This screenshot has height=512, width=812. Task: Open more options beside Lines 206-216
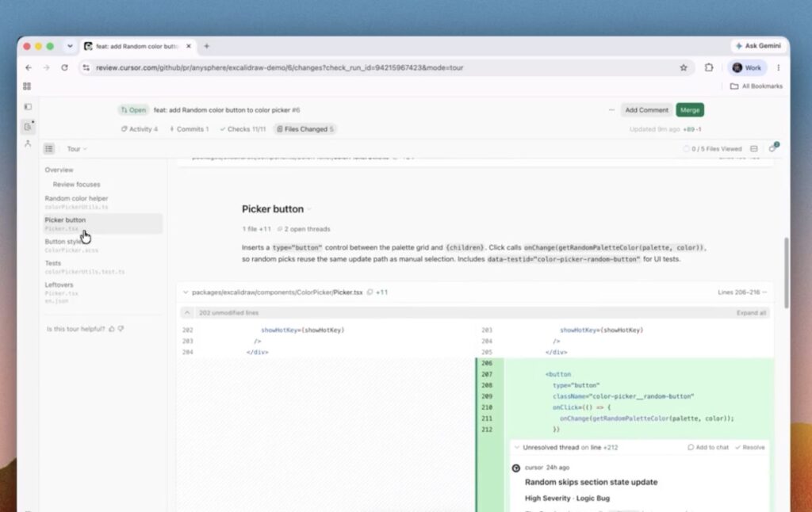point(765,292)
